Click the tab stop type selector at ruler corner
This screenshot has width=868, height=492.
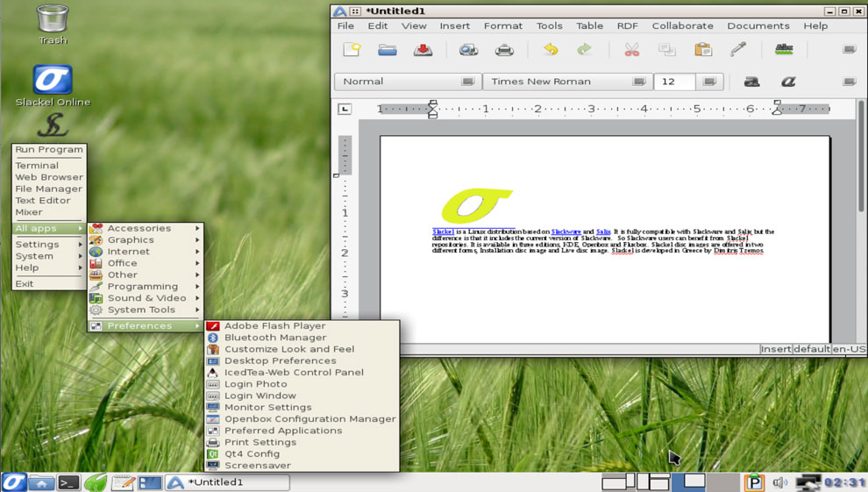tap(345, 109)
